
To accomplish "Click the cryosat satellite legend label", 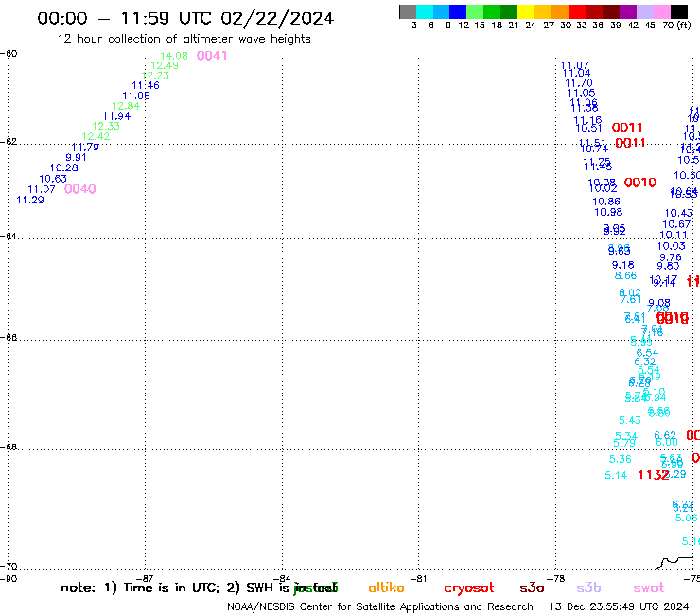I will pos(469,589).
